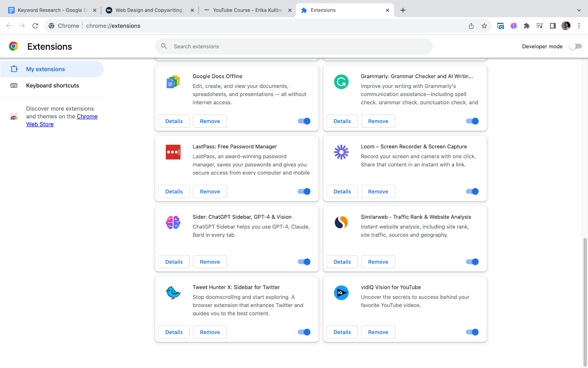
Task: Click the Sider brain icon in toolbar
Action: pos(513,26)
